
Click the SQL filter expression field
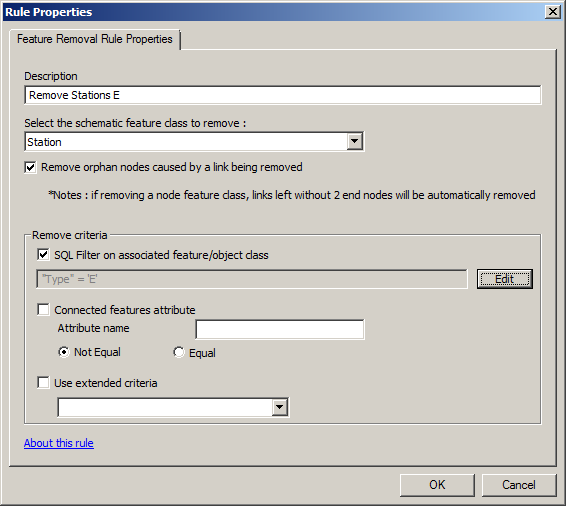pos(252,279)
